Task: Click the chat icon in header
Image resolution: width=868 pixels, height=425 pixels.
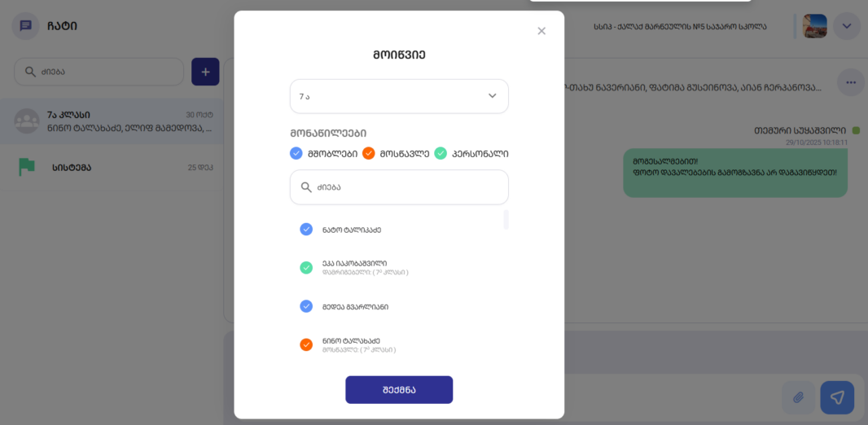Action: (x=26, y=26)
